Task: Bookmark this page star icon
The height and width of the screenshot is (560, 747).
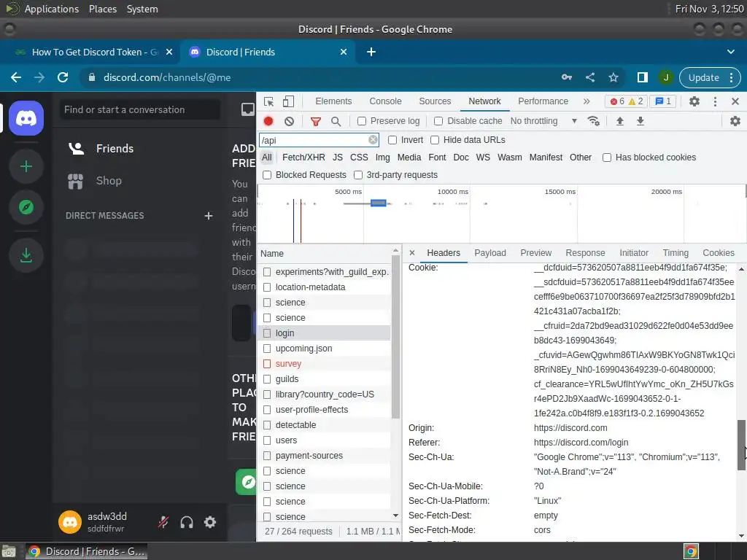Action: point(613,77)
